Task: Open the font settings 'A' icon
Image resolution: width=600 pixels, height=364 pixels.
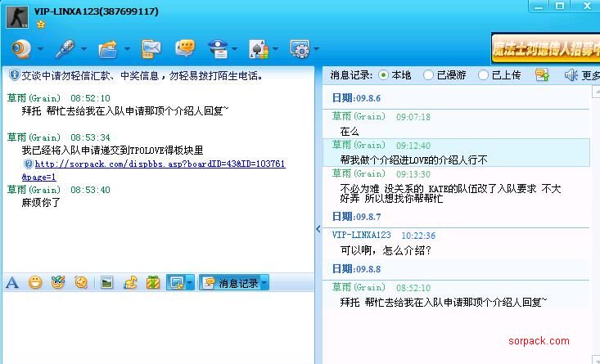Action: click(x=12, y=283)
